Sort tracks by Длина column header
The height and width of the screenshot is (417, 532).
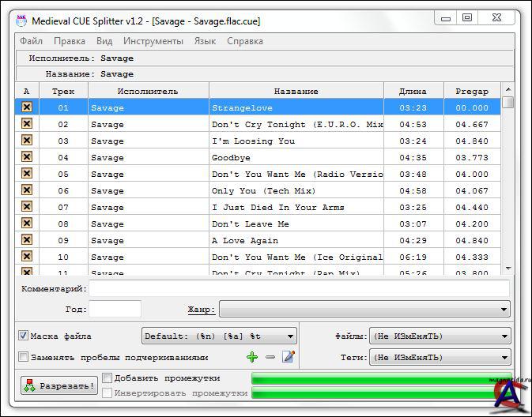point(413,92)
